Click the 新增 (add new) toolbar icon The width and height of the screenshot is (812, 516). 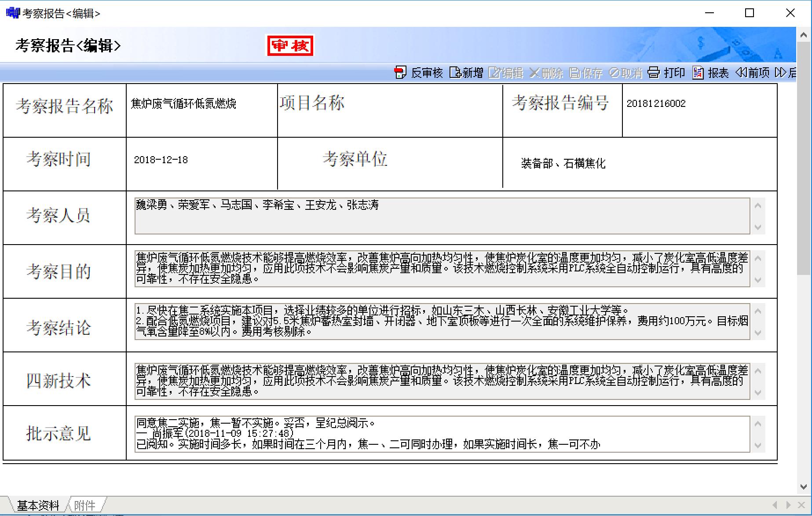click(x=455, y=73)
